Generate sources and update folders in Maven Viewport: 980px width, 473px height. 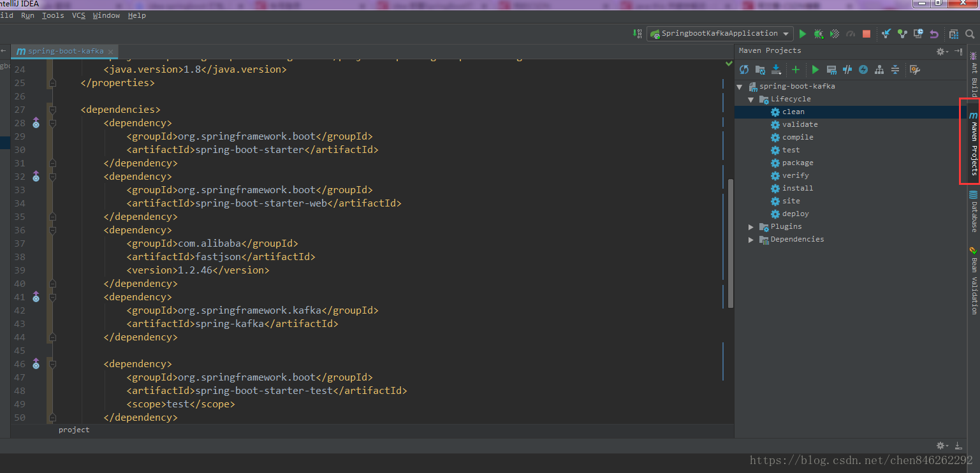click(x=760, y=69)
